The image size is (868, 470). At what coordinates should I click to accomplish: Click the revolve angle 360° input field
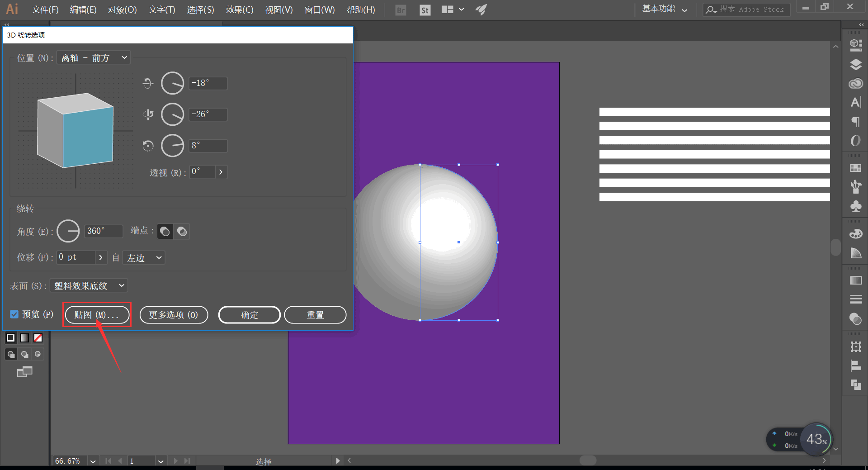[x=104, y=231]
